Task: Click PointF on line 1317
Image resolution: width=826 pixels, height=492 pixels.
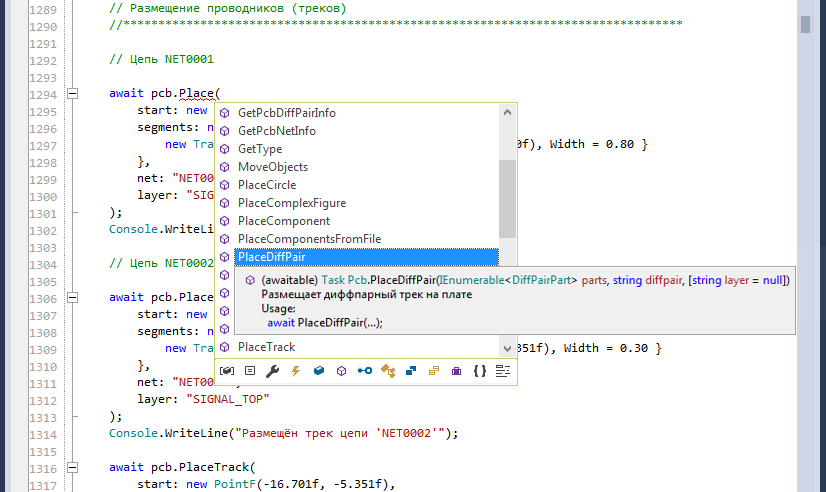Action: (x=235, y=484)
